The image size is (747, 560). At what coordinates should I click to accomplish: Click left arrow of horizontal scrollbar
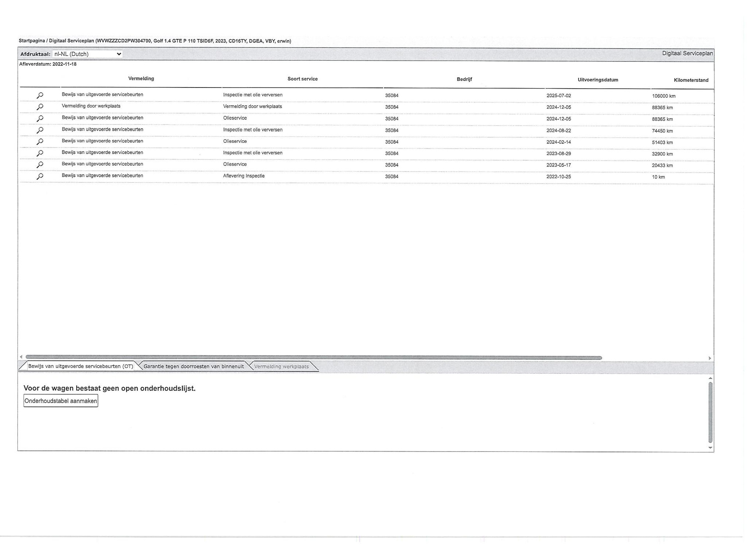coord(21,357)
